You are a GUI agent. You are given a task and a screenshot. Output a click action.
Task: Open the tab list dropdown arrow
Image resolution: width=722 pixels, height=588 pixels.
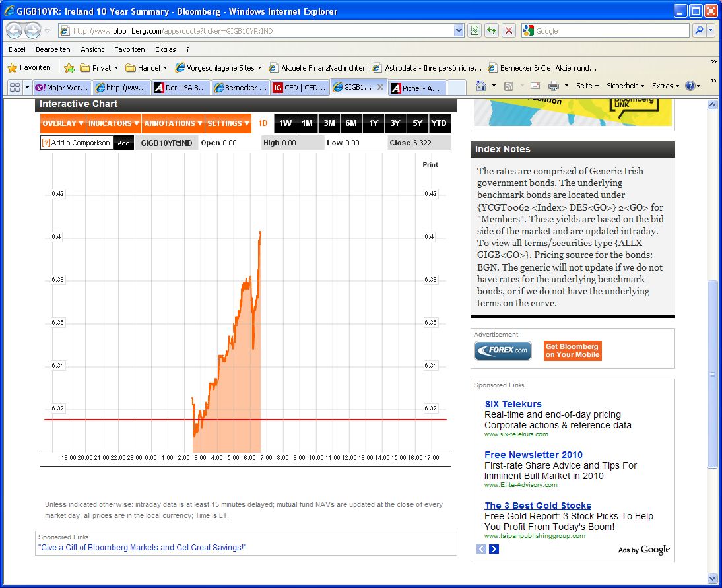coord(27,87)
